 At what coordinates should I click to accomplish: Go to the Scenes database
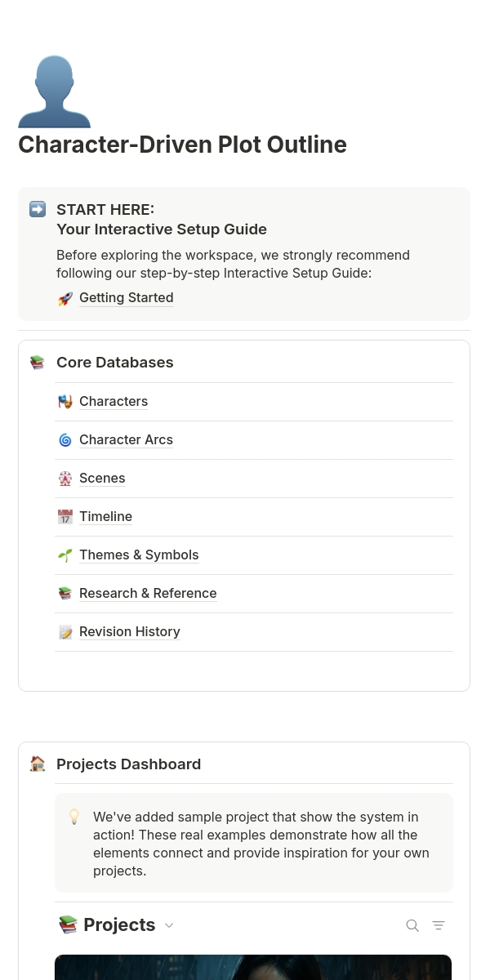[x=102, y=479]
